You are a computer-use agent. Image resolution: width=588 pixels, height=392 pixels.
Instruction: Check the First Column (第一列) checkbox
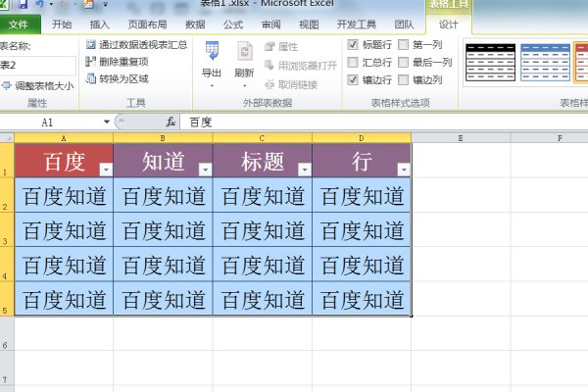click(x=405, y=45)
